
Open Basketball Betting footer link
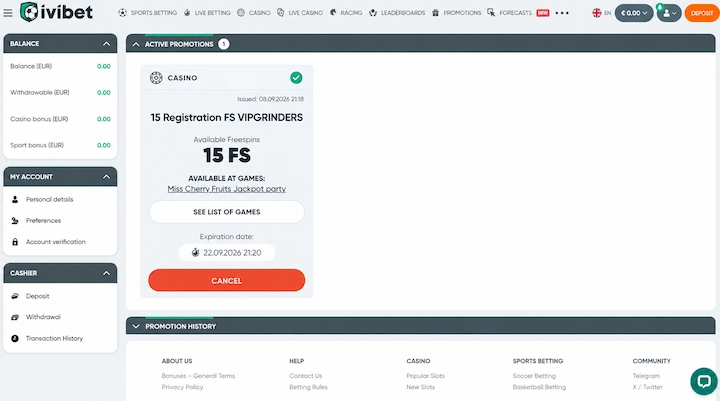[x=539, y=387]
